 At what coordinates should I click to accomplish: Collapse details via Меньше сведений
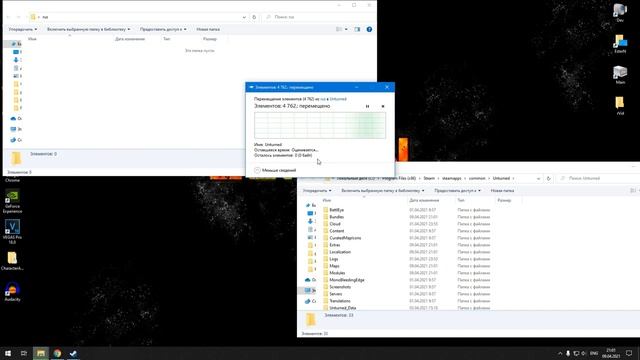(x=275, y=170)
